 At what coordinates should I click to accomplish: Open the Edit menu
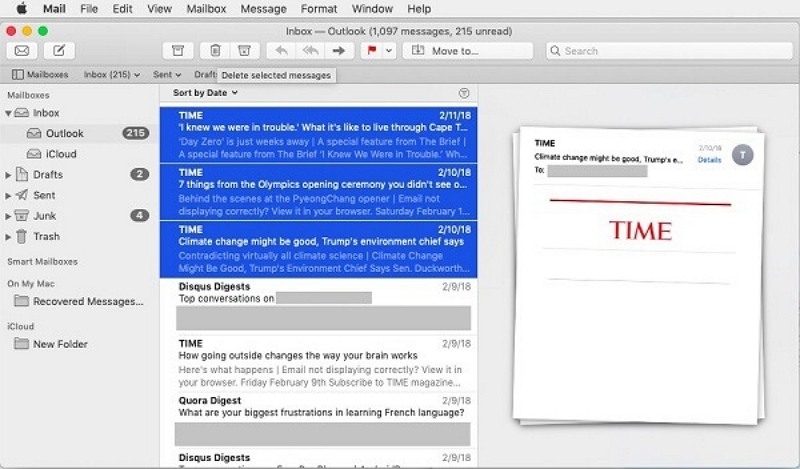(122, 9)
